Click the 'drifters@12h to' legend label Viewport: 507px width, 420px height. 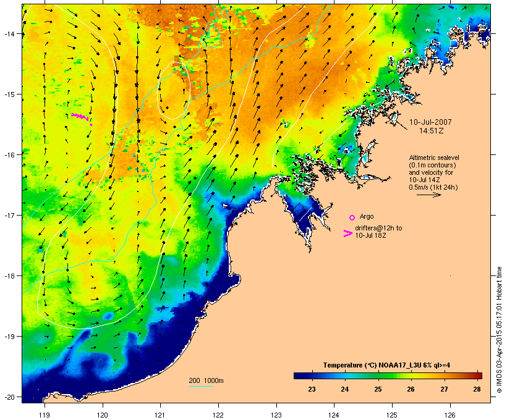click(x=378, y=228)
